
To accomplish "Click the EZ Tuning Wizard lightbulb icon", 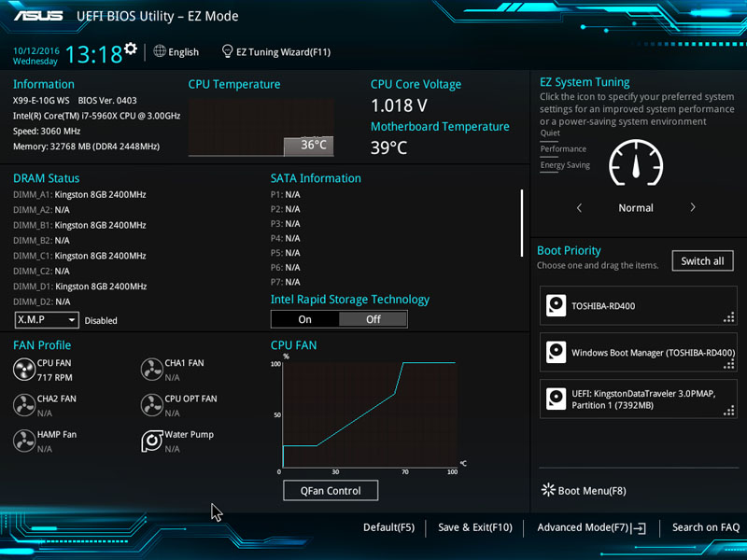I will (227, 51).
